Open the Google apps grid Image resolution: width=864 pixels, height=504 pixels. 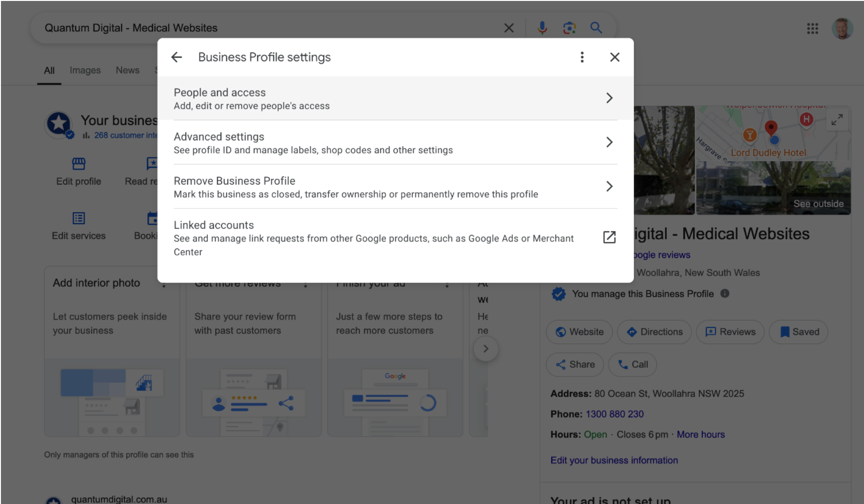tap(812, 29)
